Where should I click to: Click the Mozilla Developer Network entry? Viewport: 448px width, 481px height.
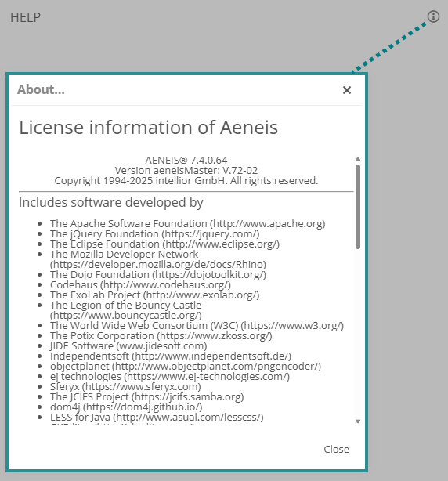(x=158, y=259)
